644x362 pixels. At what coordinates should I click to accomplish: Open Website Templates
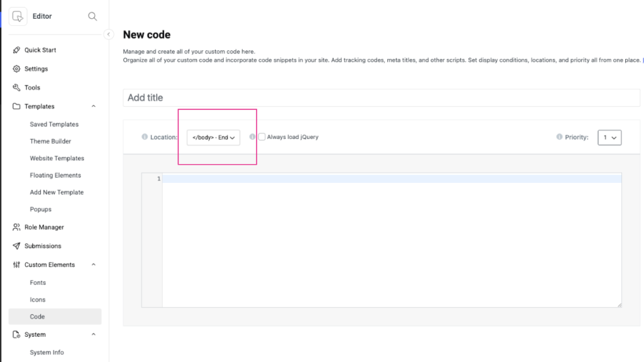click(57, 158)
